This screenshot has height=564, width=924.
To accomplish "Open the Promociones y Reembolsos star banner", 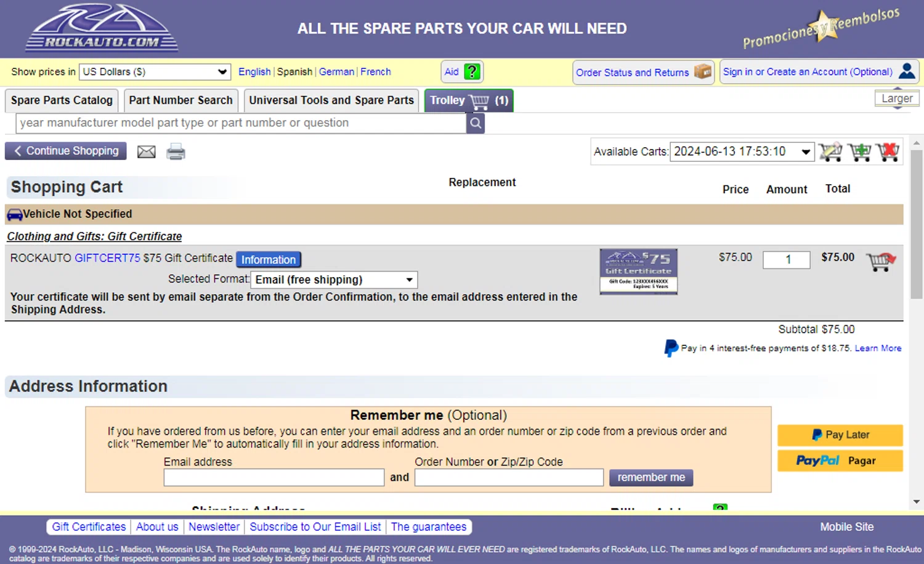I will (821, 28).
